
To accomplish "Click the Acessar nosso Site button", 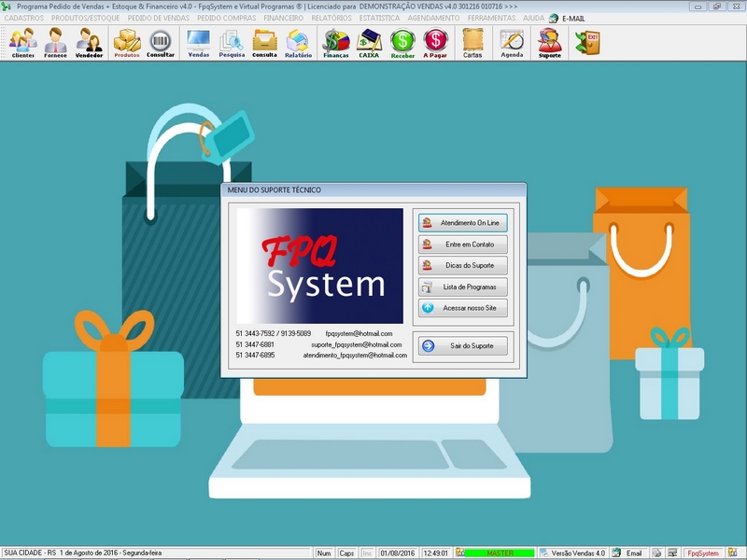I will pyautogui.click(x=462, y=308).
